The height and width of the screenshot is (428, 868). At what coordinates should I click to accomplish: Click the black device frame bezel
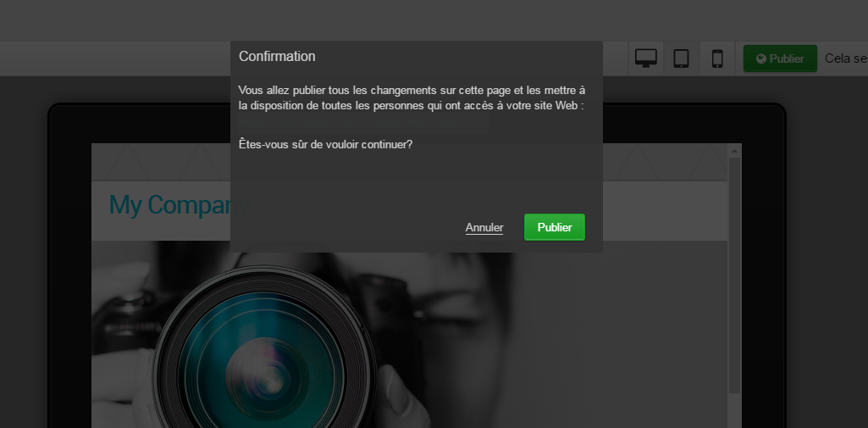click(69, 254)
